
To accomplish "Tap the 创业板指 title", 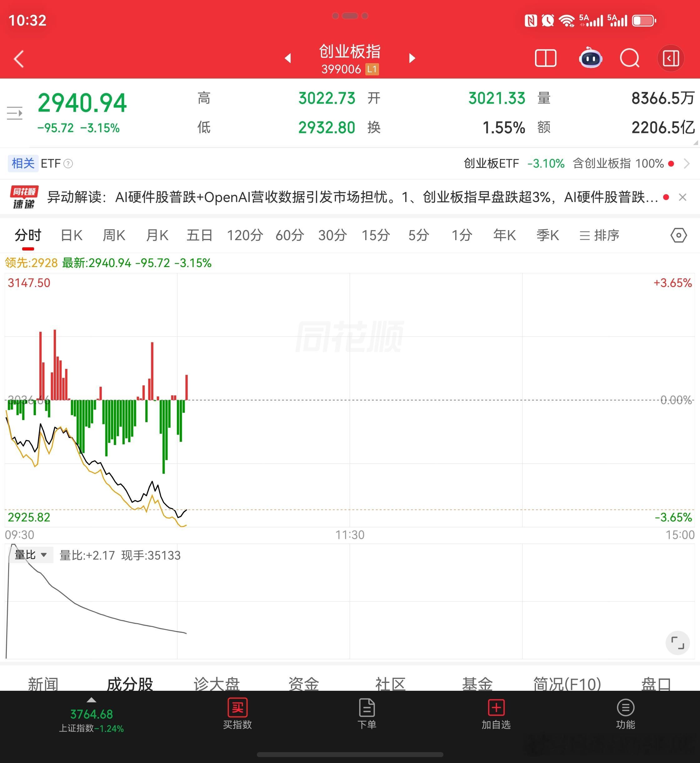I will pos(350,52).
